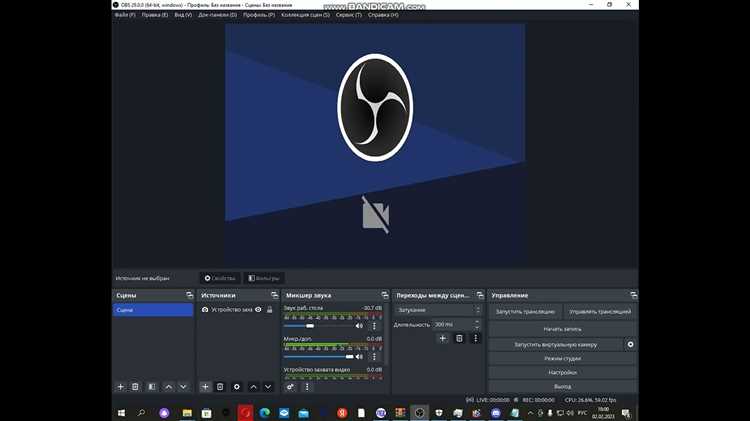Open the Windows notification center
The height and width of the screenshot is (421, 750).
point(626,413)
